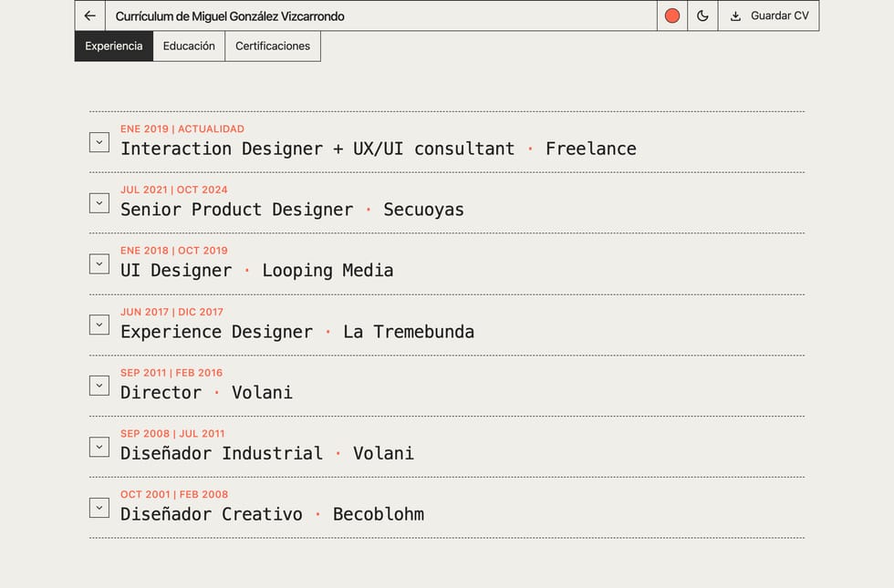Click the 'SEP 2008 | JUL 2011' date label
Image resolution: width=894 pixels, height=588 pixels.
click(172, 434)
